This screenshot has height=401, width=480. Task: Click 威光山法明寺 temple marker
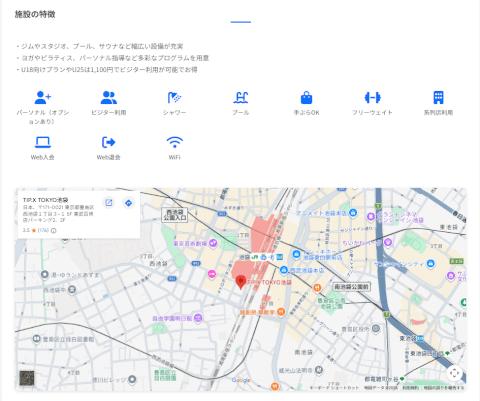click(319, 370)
